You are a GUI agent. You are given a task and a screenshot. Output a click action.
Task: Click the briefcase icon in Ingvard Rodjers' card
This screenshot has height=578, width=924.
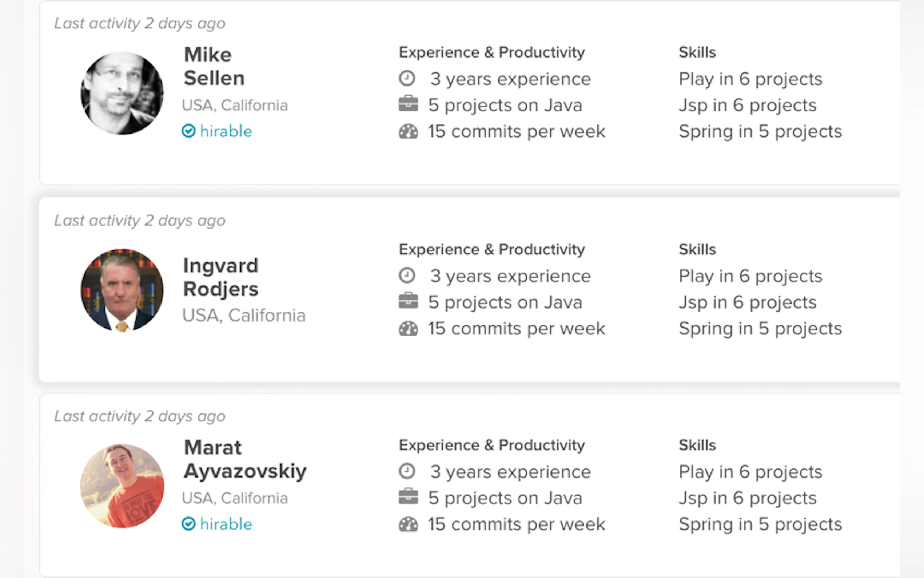(408, 301)
